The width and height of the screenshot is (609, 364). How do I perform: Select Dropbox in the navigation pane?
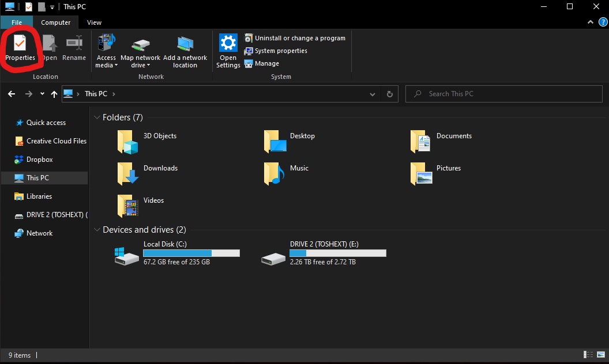pyautogui.click(x=39, y=160)
